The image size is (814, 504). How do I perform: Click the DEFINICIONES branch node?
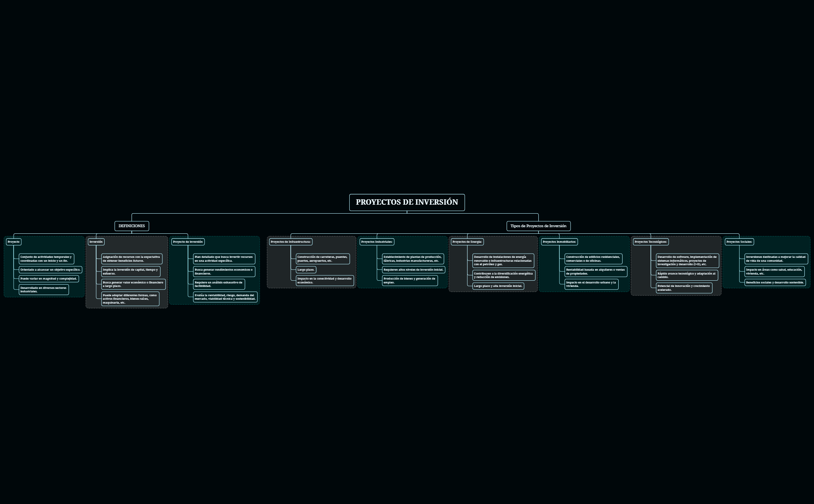point(131,226)
